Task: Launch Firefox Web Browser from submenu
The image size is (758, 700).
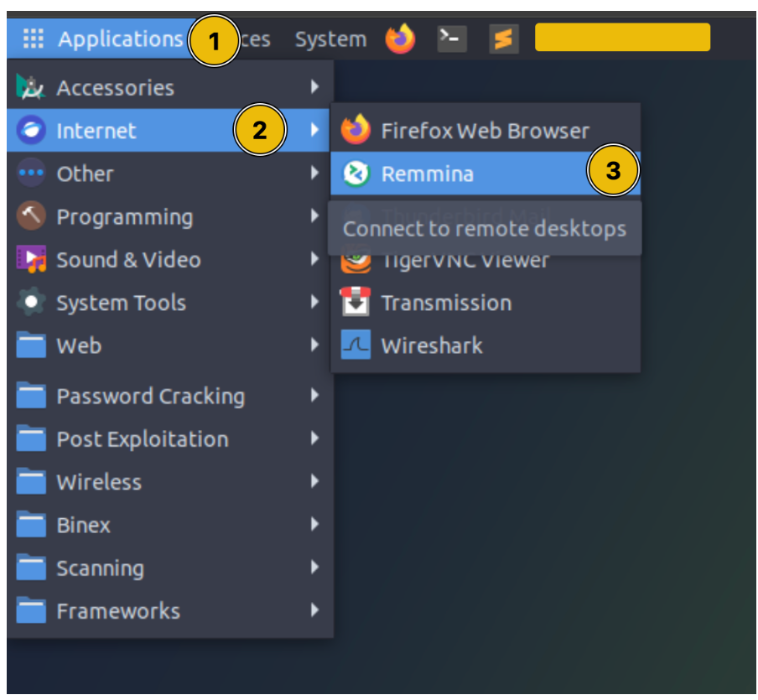Action: click(485, 131)
